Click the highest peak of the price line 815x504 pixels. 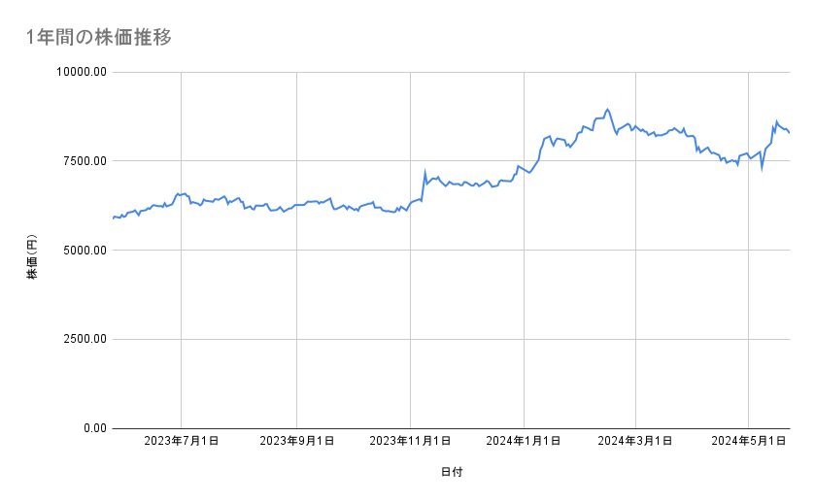[x=607, y=109]
